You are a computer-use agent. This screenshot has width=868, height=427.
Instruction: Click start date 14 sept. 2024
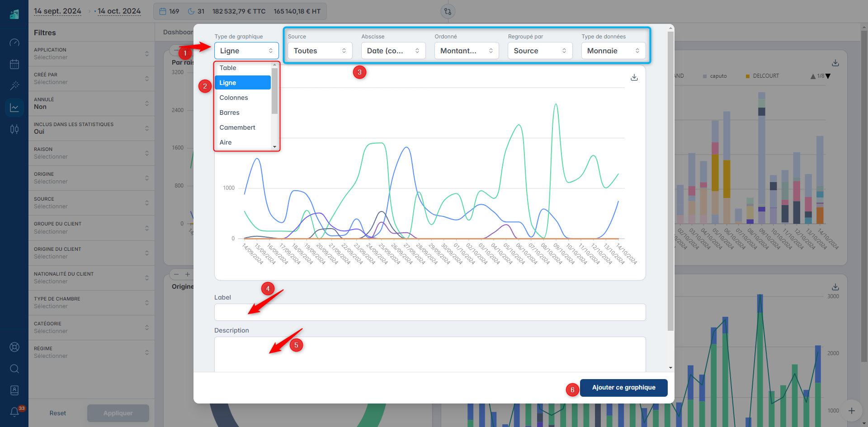pyautogui.click(x=57, y=11)
